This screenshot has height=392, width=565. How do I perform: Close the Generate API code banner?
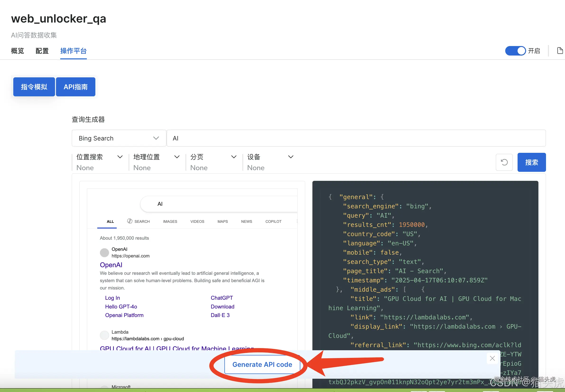point(492,358)
